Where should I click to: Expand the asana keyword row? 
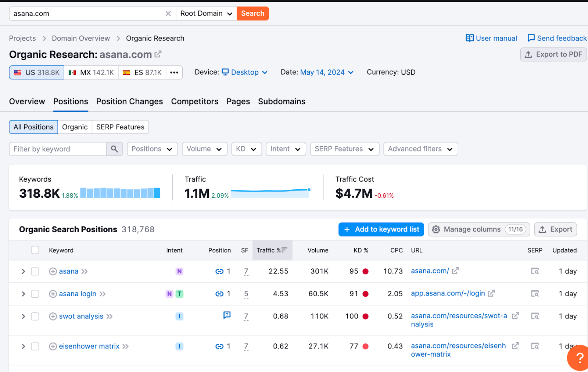[x=23, y=271]
